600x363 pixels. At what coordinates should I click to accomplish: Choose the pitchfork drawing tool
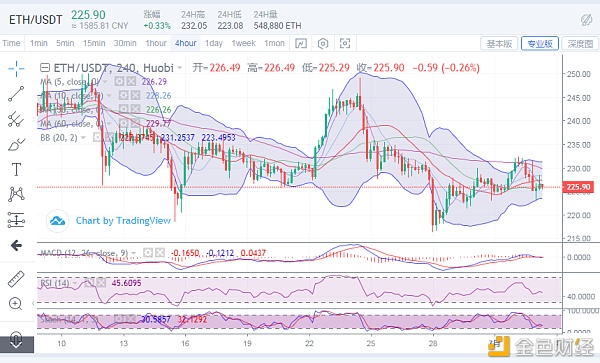point(16,119)
